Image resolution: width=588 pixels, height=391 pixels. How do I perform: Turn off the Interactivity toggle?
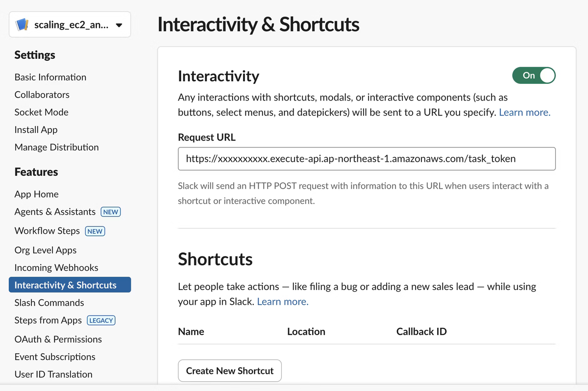tap(534, 75)
